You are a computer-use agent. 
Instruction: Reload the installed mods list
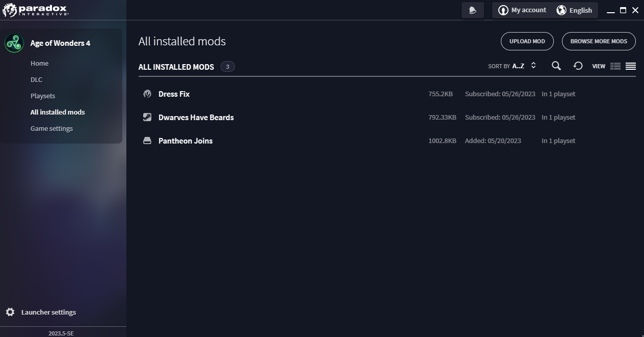[578, 66]
